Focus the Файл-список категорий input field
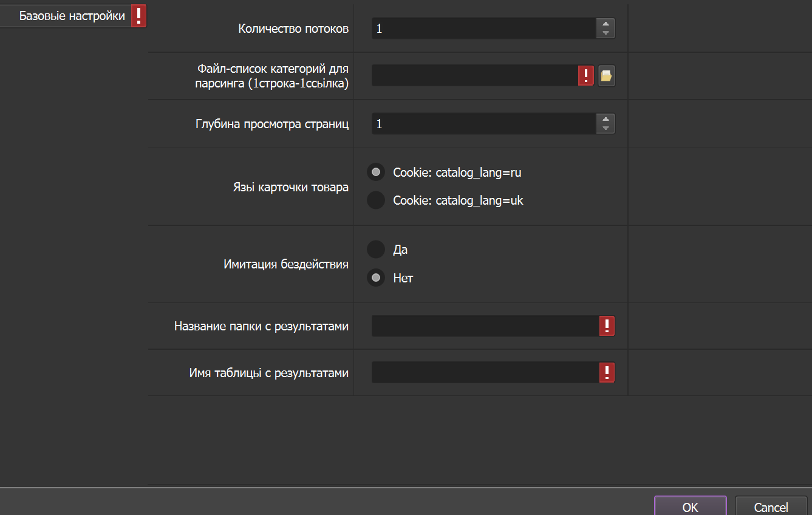Image resolution: width=812 pixels, height=515 pixels. coord(474,76)
